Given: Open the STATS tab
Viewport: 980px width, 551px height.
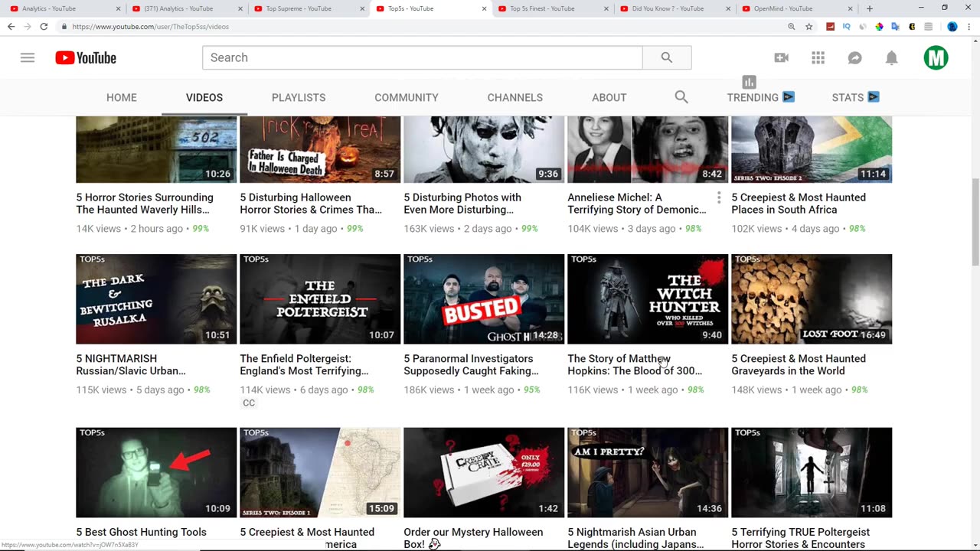Looking at the screenshot, I should (855, 97).
